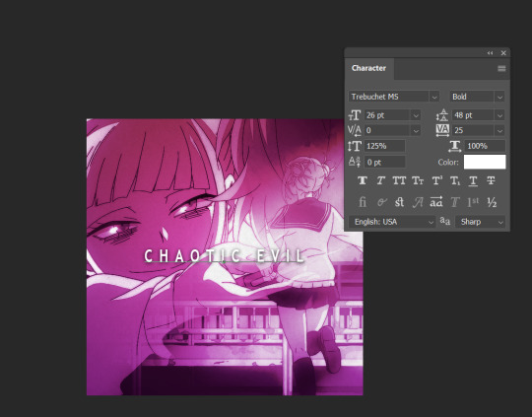This screenshot has height=417, width=532.
Task: Open the Character panel menu
Action: 501,69
